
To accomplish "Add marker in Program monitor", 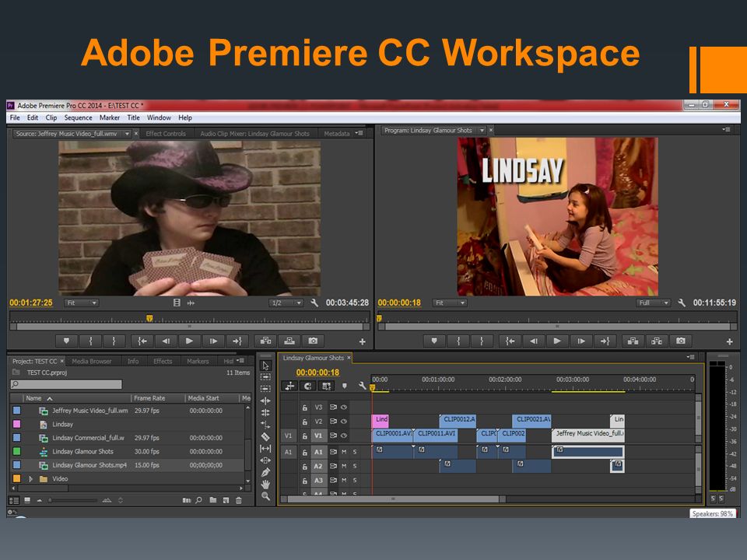I will click(x=434, y=341).
